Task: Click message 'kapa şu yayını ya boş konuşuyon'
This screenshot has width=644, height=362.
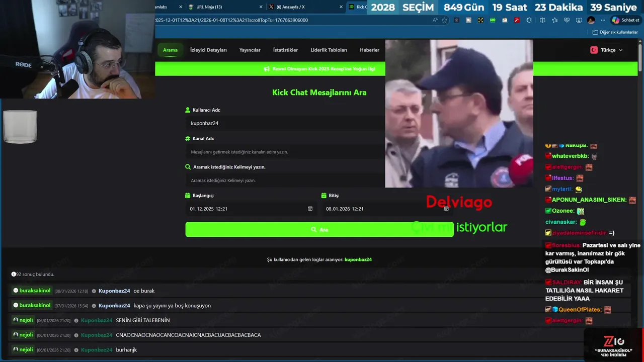Action: (x=172, y=306)
